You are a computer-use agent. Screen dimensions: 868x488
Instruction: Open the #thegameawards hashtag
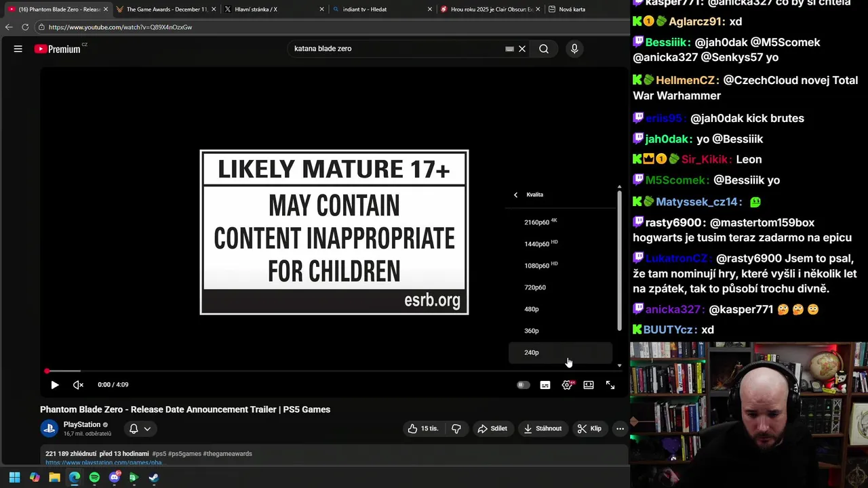click(x=227, y=453)
